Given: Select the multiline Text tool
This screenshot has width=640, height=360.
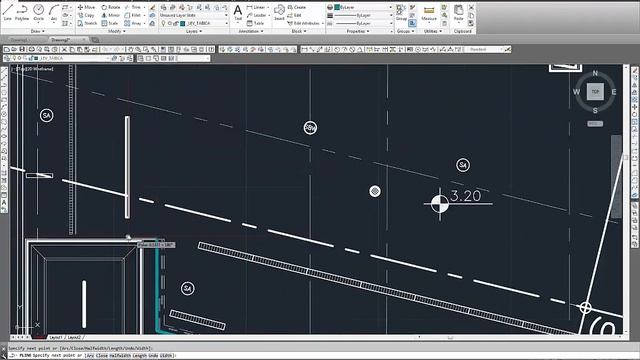Looking at the screenshot, I should [238, 12].
